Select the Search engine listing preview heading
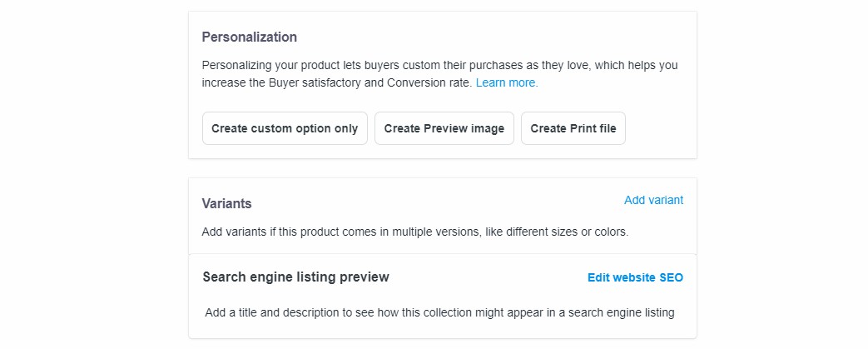Screen dimensions: 868x349 [x=295, y=277]
